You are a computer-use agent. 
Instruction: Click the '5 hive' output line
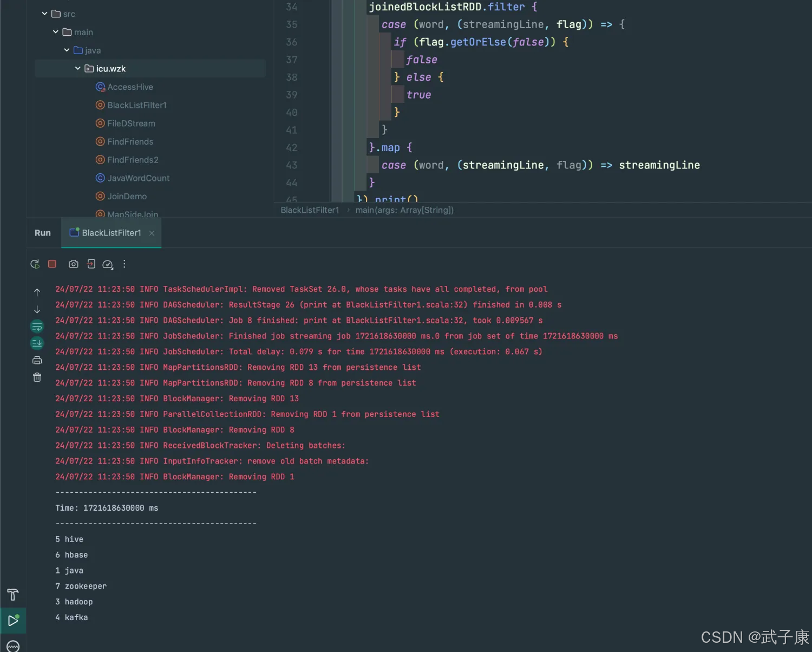[x=69, y=539]
